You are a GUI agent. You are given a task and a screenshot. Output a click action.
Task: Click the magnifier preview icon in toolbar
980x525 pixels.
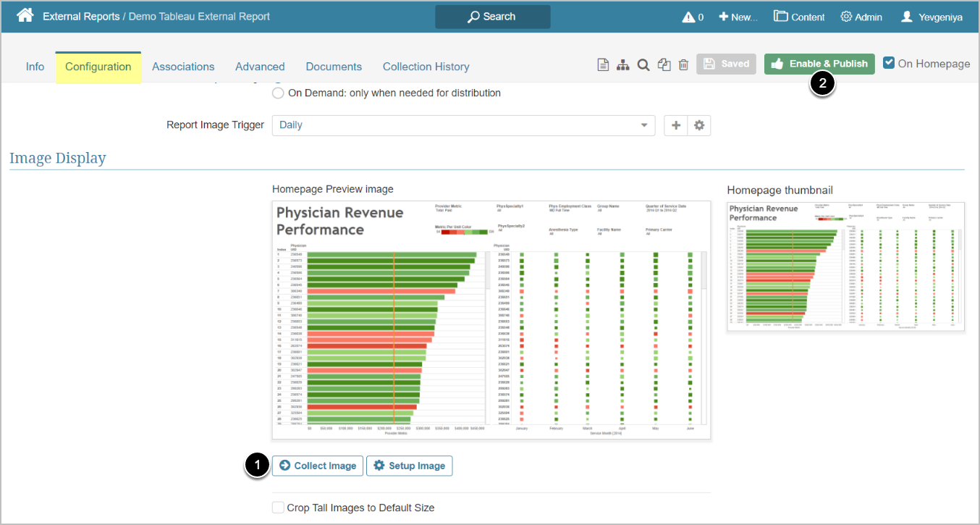pos(643,65)
